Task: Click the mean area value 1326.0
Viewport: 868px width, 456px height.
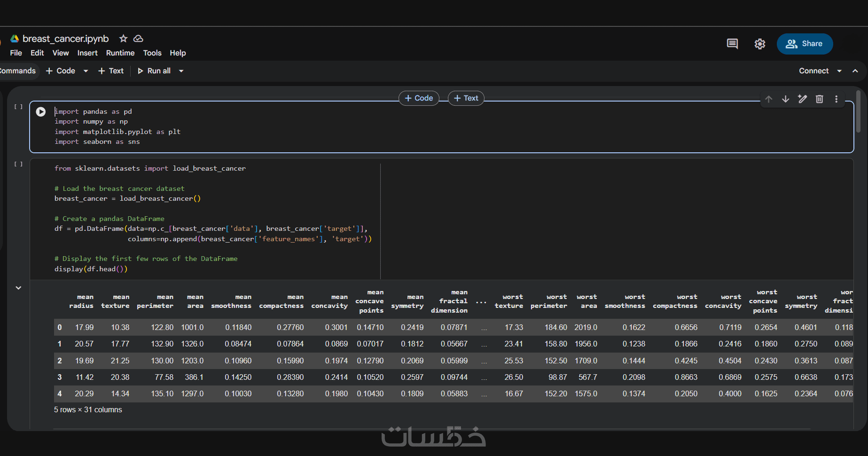Action: [192, 344]
